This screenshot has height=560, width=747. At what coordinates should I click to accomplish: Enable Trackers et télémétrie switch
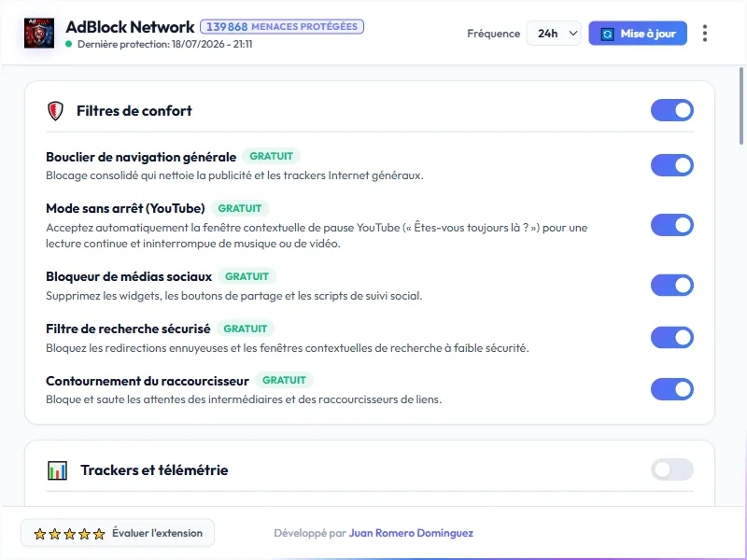pos(671,470)
